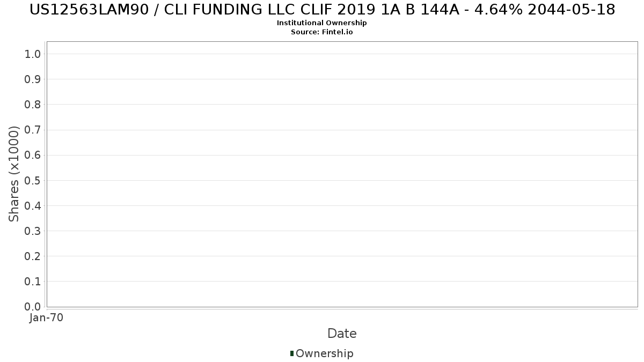The height and width of the screenshot is (362, 644).
Task: Select the Jan-70 x-axis tick label
Action: click(47, 317)
